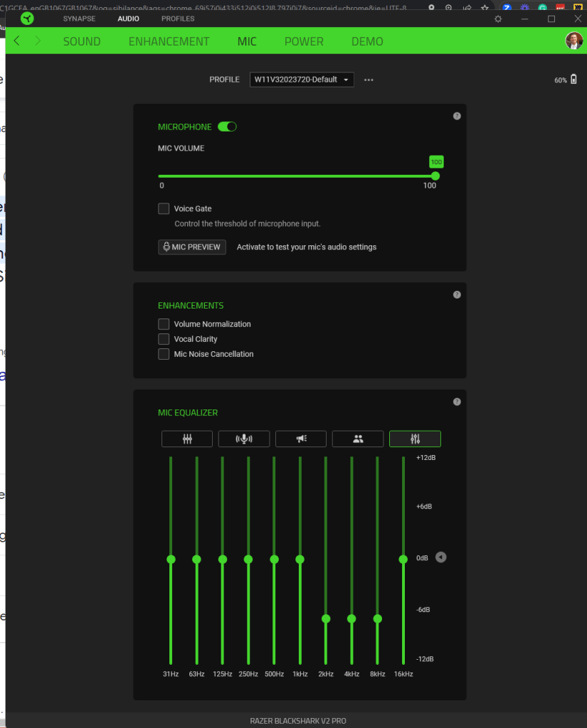Open help icon in Microphone panel
The height and width of the screenshot is (728, 587).
point(457,116)
